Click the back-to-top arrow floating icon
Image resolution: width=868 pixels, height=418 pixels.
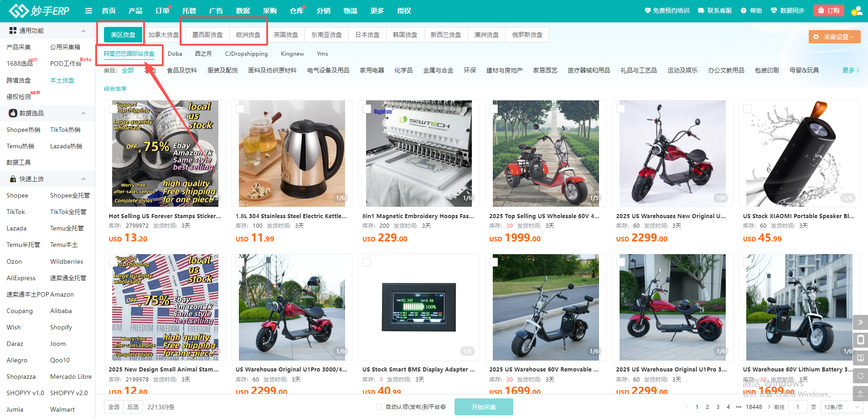point(860,393)
